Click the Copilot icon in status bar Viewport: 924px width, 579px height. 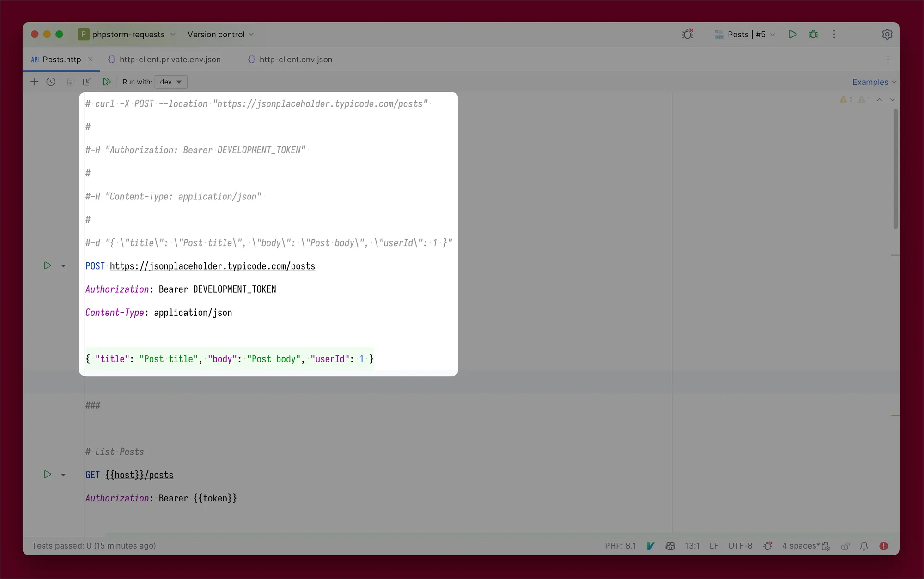670,546
